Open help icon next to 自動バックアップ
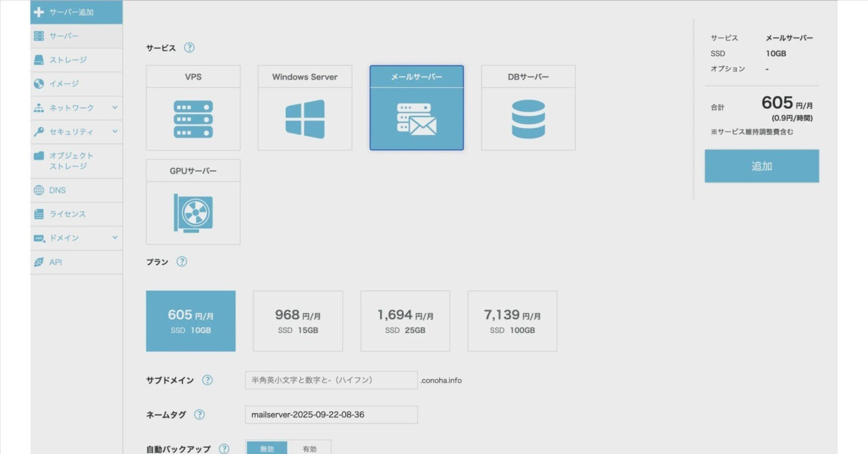 (224, 449)
